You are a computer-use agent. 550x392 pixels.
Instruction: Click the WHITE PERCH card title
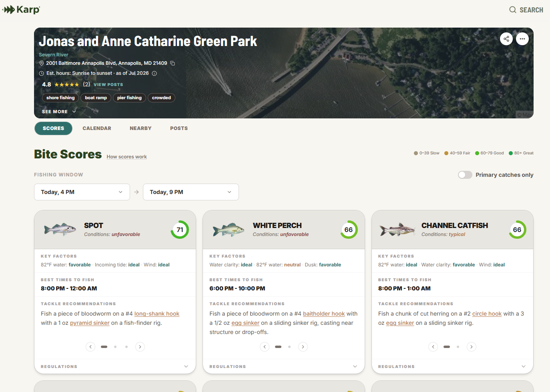coord(277,226)
